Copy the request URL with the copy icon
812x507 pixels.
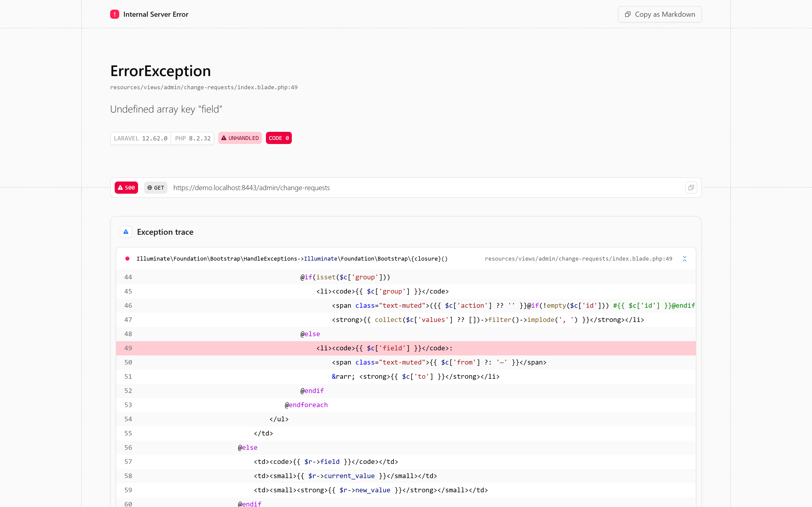click(691, 188)
